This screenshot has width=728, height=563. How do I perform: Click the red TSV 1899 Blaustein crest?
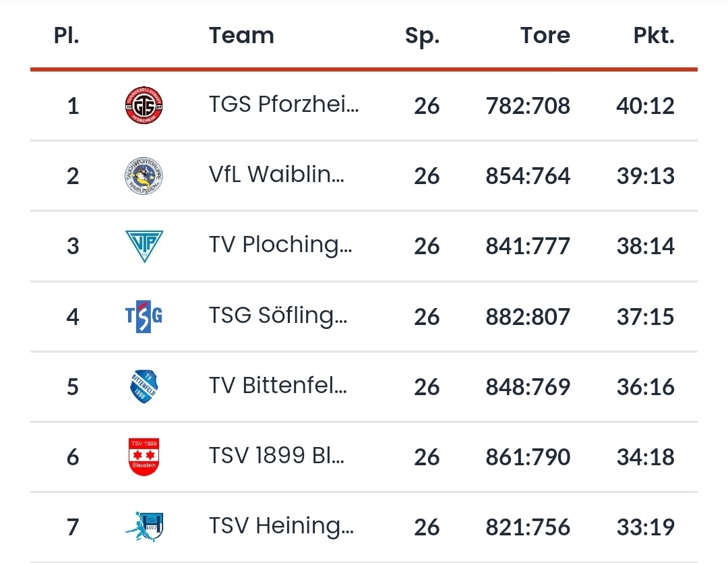tap(144, 456)
